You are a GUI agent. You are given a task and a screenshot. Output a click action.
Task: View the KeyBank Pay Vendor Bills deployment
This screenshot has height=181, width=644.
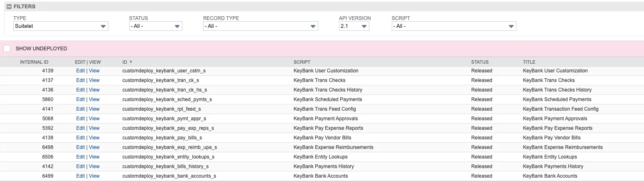tap(94, 138)
